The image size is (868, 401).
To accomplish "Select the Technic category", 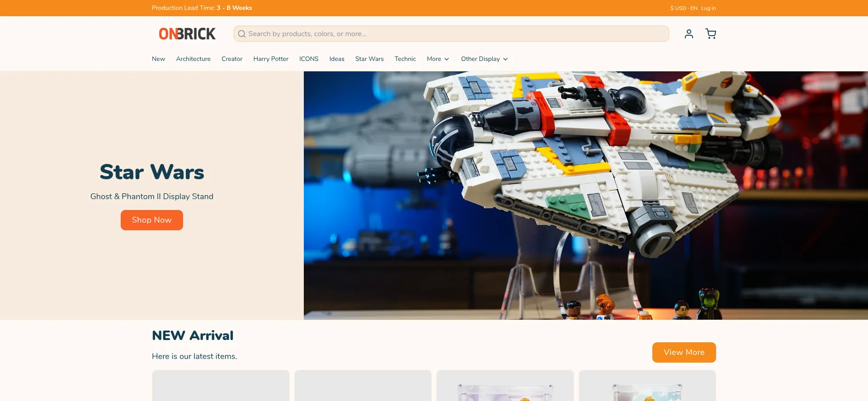I will coord(405,59).
